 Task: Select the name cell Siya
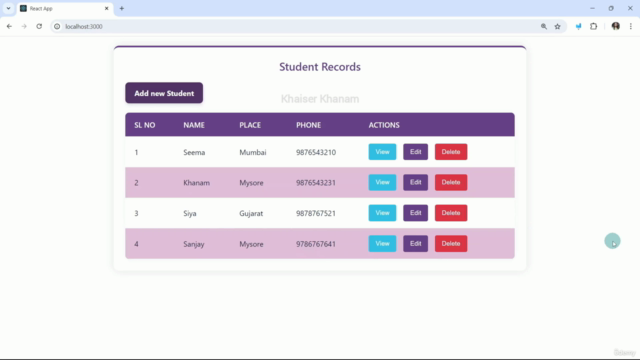pyautogui.click(x=190, y=213)
